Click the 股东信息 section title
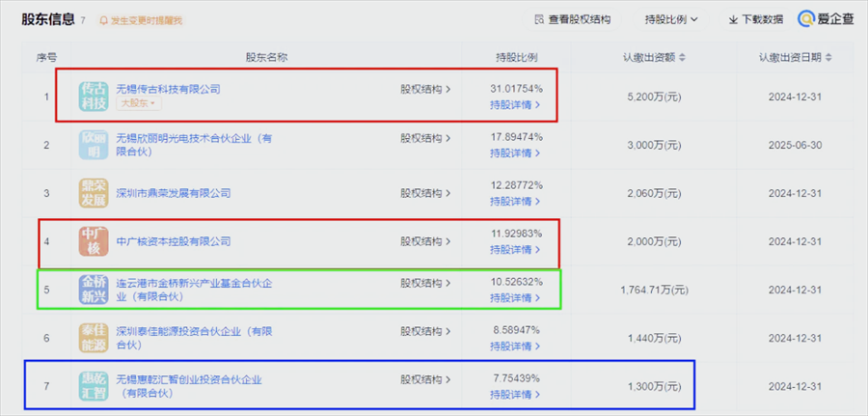The image size is (868, 416). pos(48,19)
